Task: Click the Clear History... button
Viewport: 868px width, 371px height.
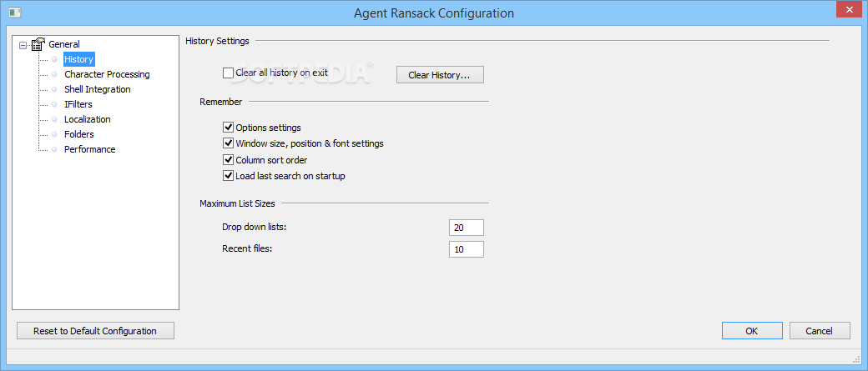Action: pos(440,75)
